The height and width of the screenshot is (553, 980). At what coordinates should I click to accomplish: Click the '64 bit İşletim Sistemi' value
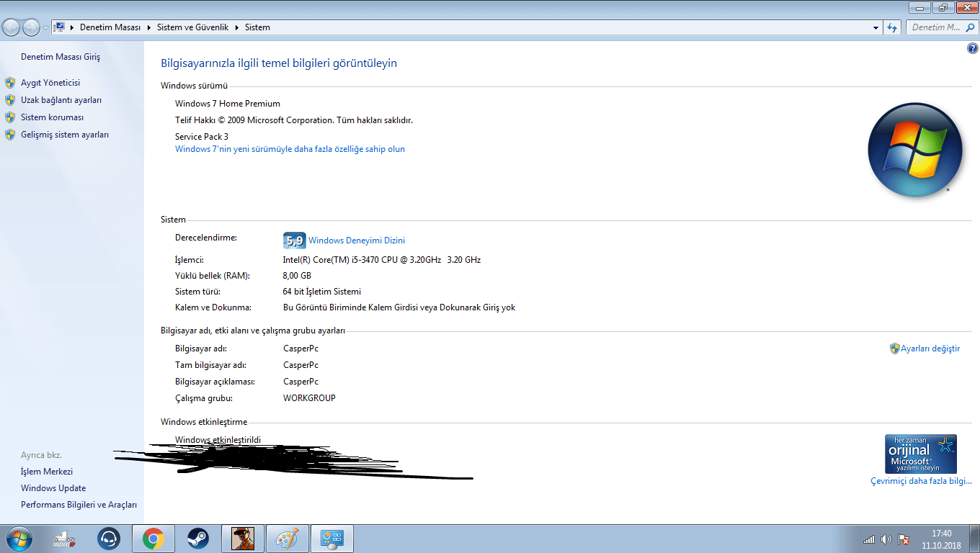322,292
